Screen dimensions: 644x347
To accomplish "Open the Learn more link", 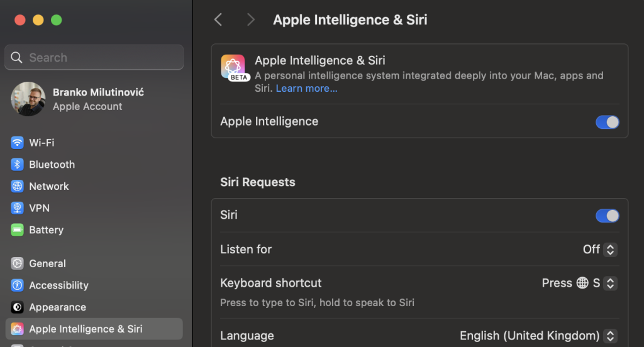I will click(306, 89).
